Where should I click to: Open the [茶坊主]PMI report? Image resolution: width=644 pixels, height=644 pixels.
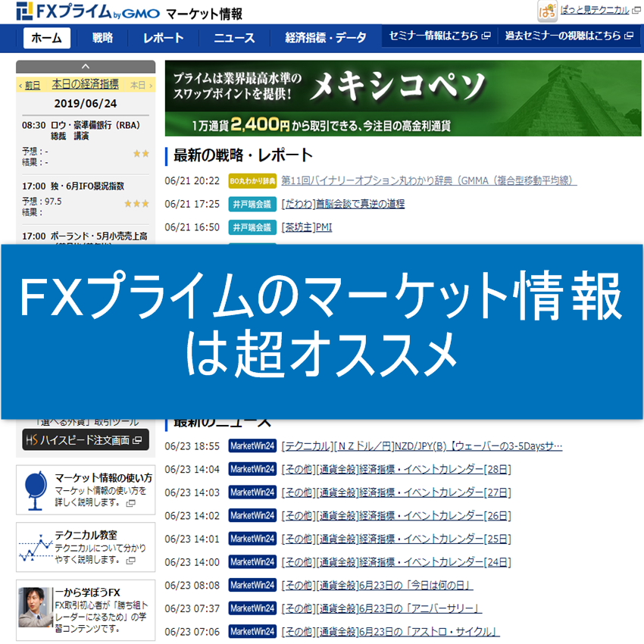306,227
